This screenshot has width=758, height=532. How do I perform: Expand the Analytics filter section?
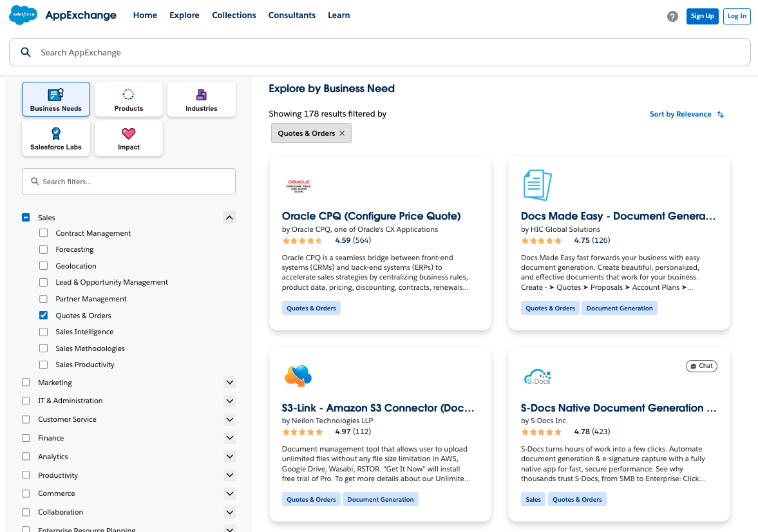230,457
